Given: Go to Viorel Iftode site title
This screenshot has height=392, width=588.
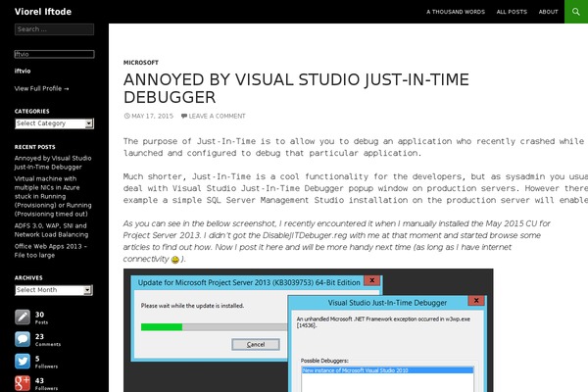Looking at the screenshot, I should (43, 12).
